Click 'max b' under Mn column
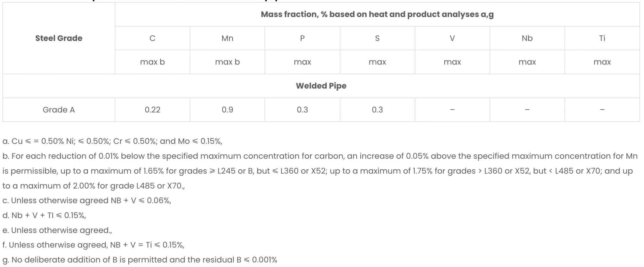Image resolution: width=644 pixels, height=267 pixels. point(227,62)
